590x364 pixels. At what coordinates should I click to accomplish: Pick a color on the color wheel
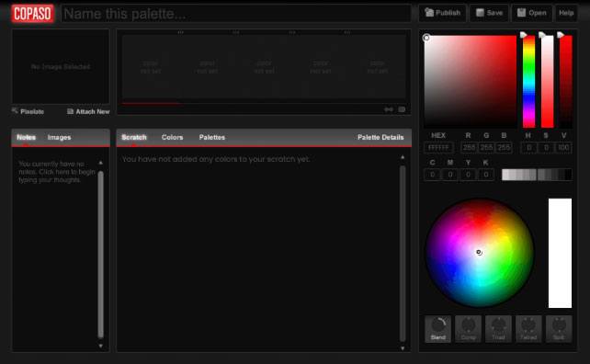pos(480,253)
